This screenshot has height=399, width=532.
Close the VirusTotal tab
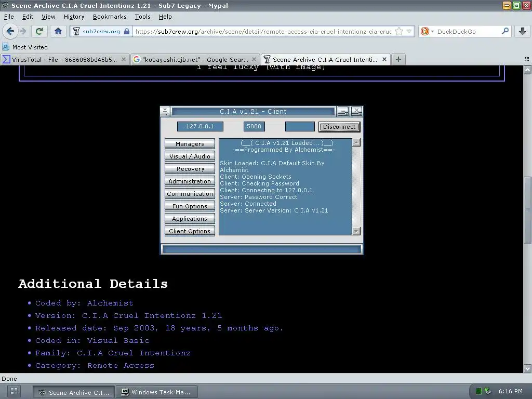124,59
